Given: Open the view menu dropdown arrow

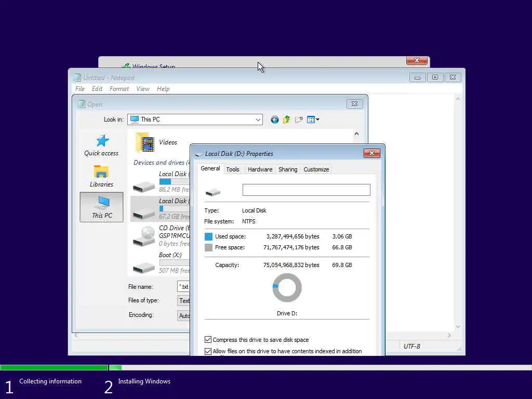Looking at the screenshot, I should [317, 119].
